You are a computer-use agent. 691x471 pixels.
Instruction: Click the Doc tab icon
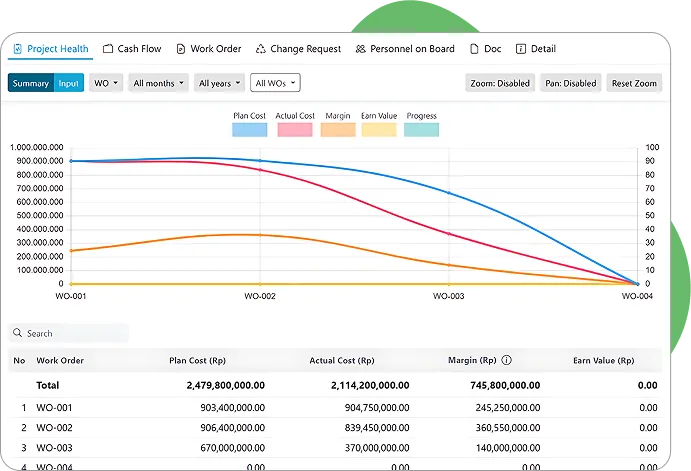click(474, 49)
